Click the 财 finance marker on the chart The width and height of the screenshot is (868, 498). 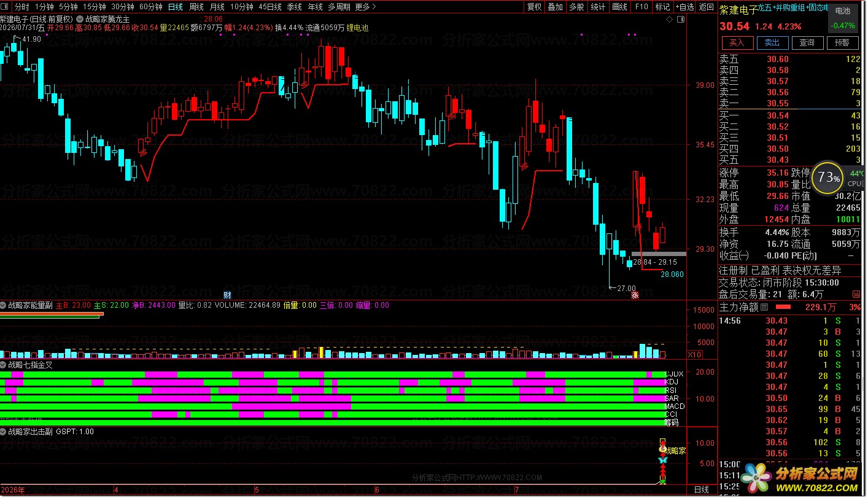coord(227,294)
